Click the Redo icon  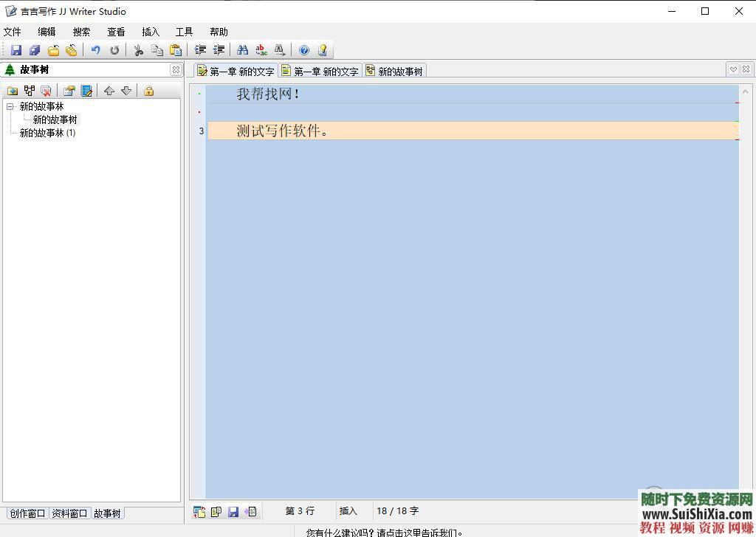point(114,49)
